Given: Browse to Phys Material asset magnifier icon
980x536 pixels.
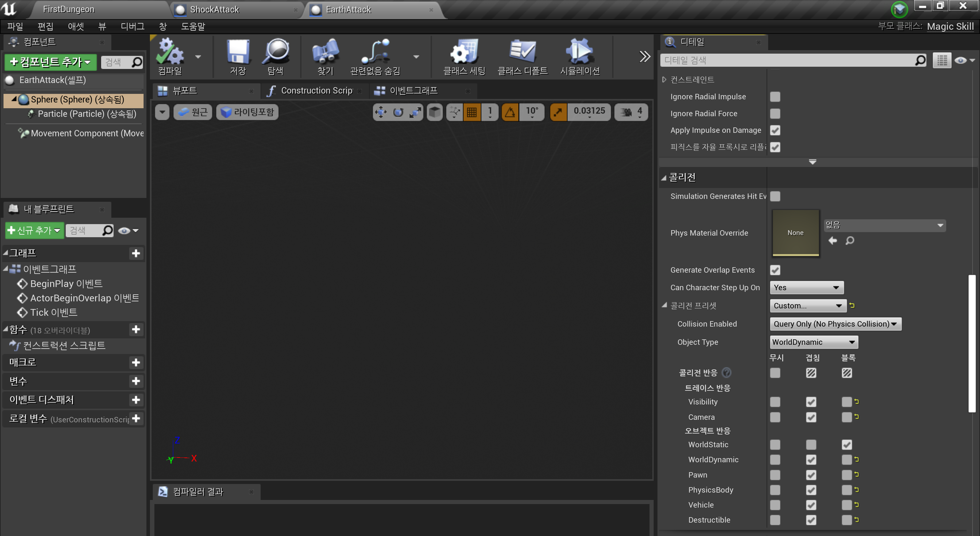Looking at the screenshot, I should (x=850, y=241).
